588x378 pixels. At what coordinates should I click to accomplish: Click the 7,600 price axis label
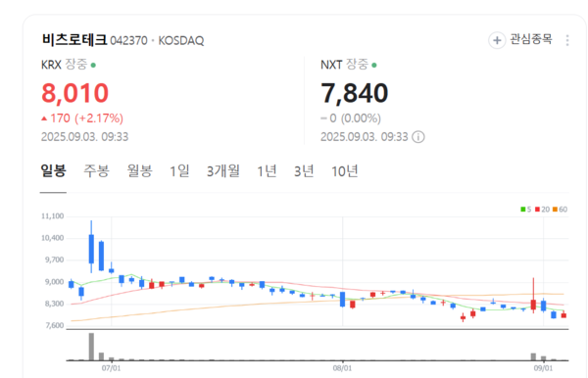[x=54, y=325]
